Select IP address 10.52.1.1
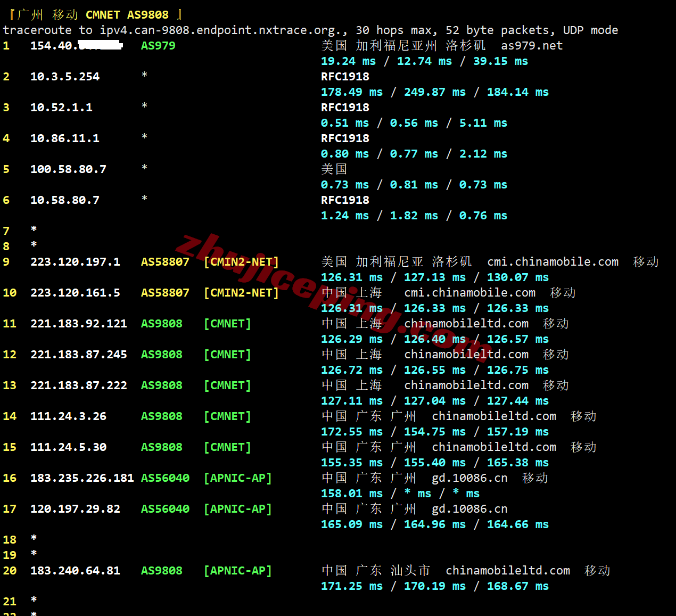676x616 pixels. 61,108
